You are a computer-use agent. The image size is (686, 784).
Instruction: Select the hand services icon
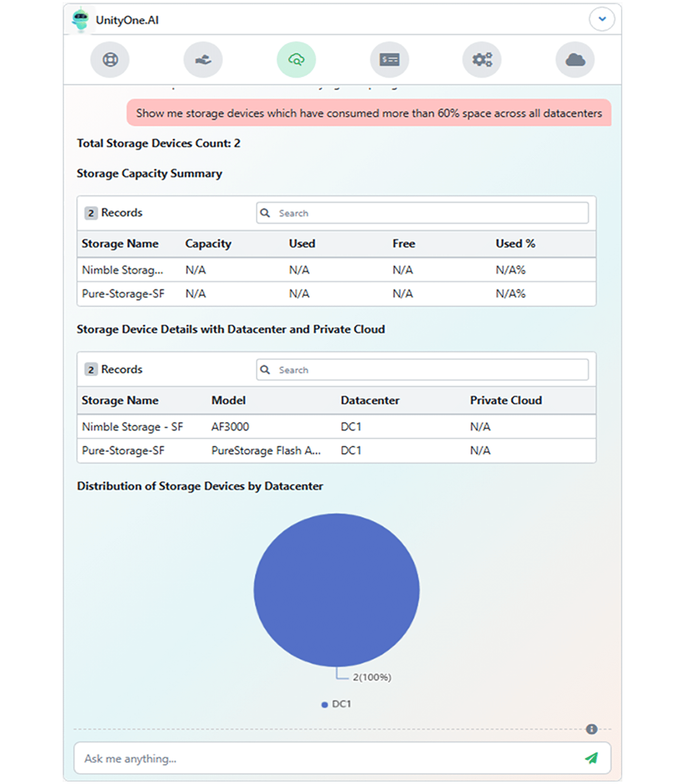tap(203, 60)
